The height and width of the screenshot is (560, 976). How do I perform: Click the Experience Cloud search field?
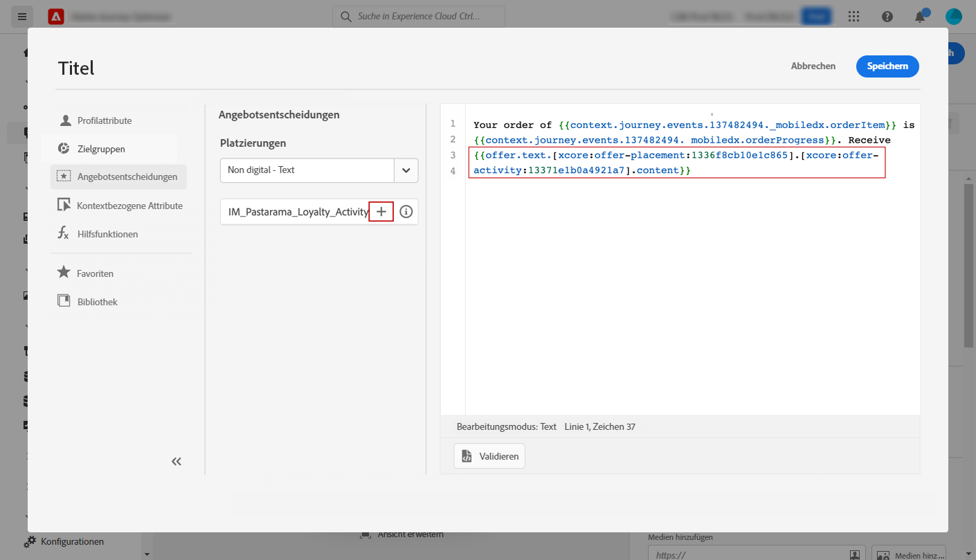tap(419, 17)
